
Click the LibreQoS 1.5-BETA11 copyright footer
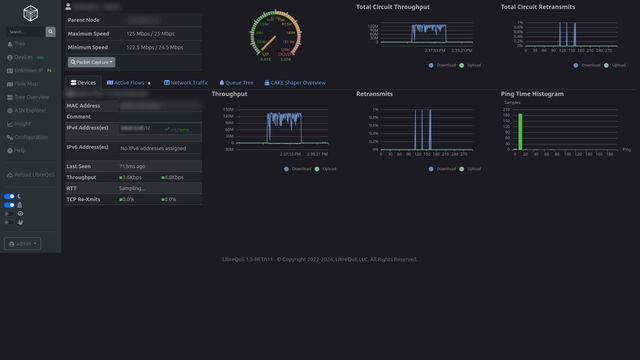(320, 259)
